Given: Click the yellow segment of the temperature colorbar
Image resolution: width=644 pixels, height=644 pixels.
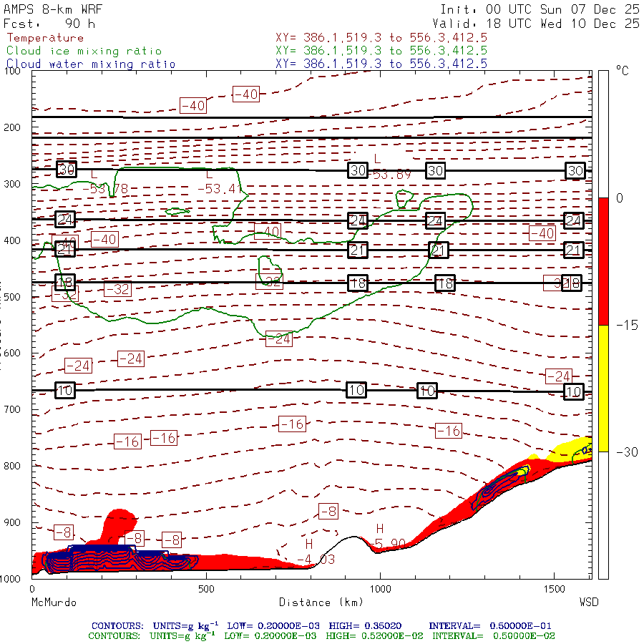Looking at the screenshot, I should 603,389.
